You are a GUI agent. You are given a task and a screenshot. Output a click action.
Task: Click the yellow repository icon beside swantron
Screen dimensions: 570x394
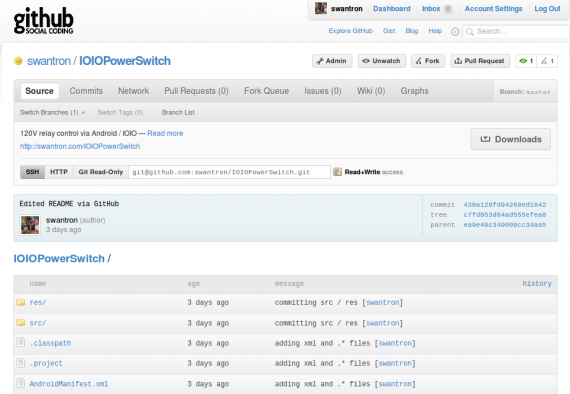pos(18,61)
